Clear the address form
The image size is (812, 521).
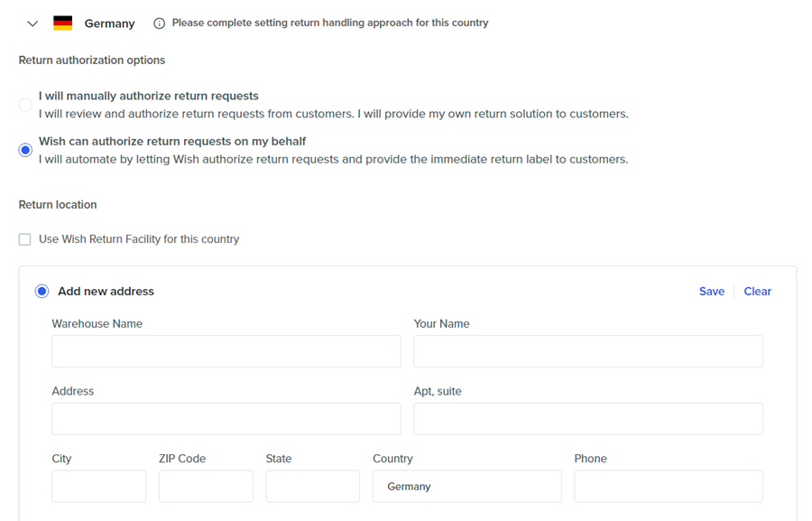click(757, 291)
